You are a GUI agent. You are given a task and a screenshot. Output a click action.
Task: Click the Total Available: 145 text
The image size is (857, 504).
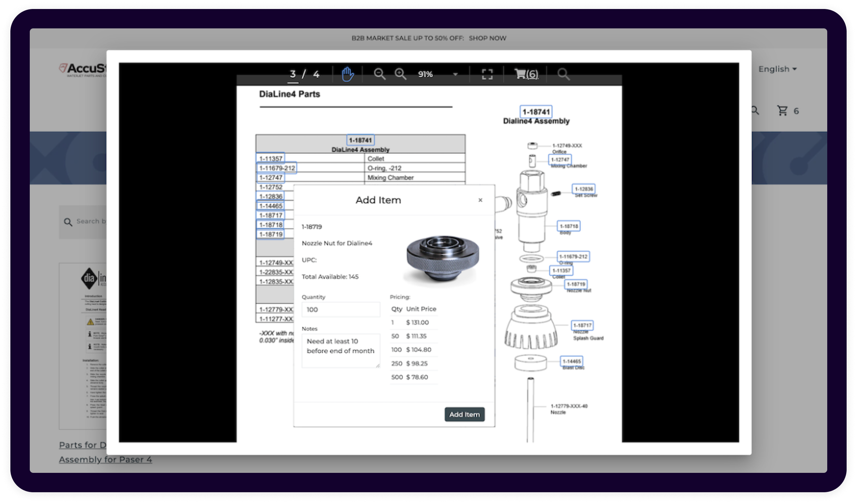click(x=330, y=277)
